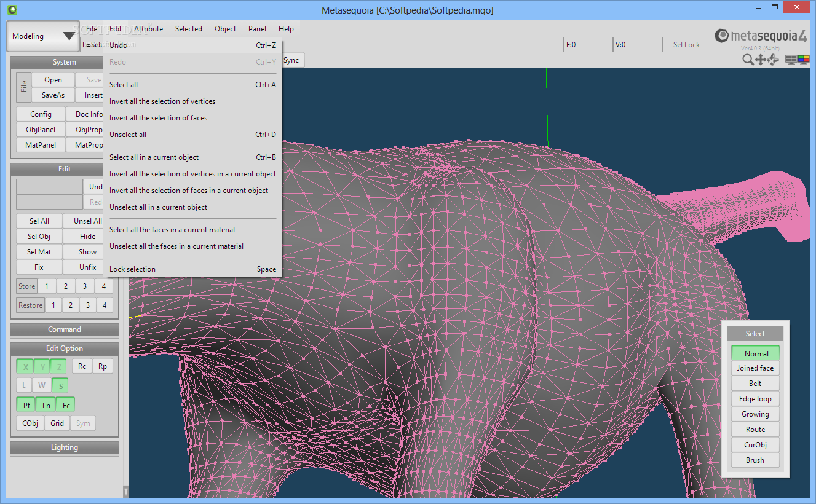Click the Sel Lock button
The height and width of the screenshot is (504, 816).
click(x=687, y=45)
